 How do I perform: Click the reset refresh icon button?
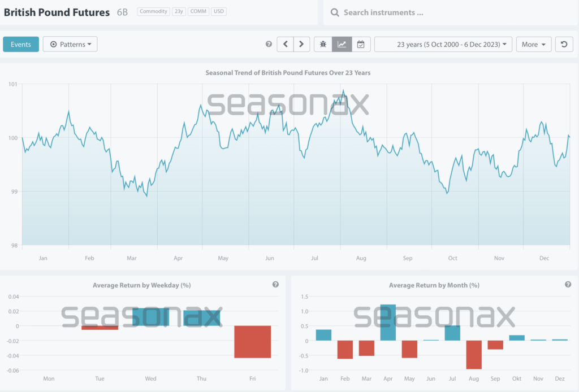pyautogui.click(x=564, y=44)
